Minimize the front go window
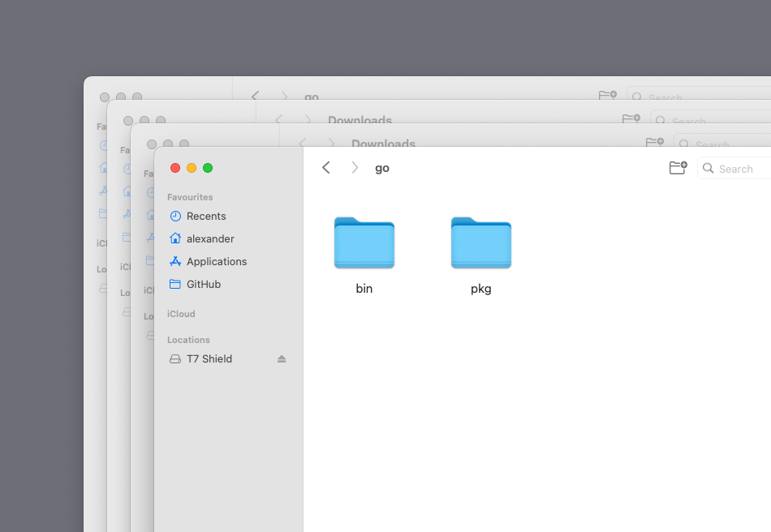 (192, 168)
